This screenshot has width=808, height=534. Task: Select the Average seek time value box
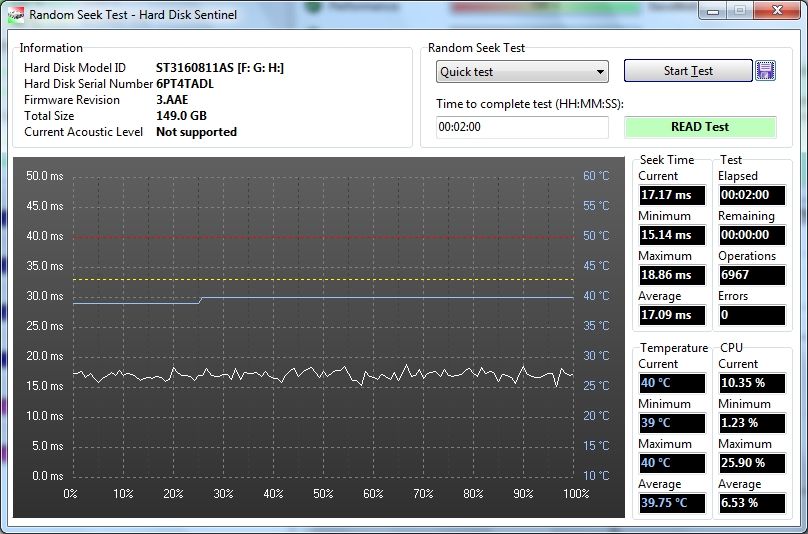(x=671, y=315)
